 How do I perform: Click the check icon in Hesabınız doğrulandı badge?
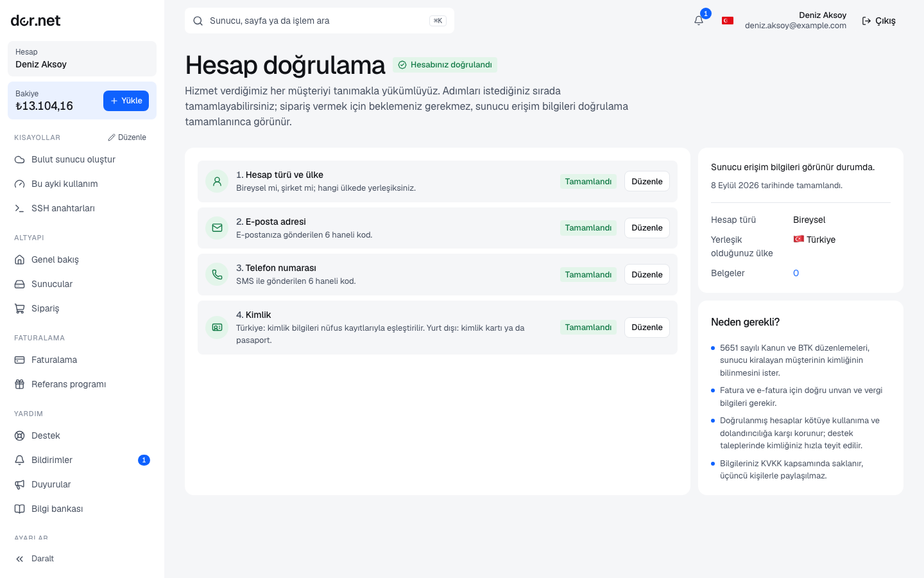pos(402,65)
